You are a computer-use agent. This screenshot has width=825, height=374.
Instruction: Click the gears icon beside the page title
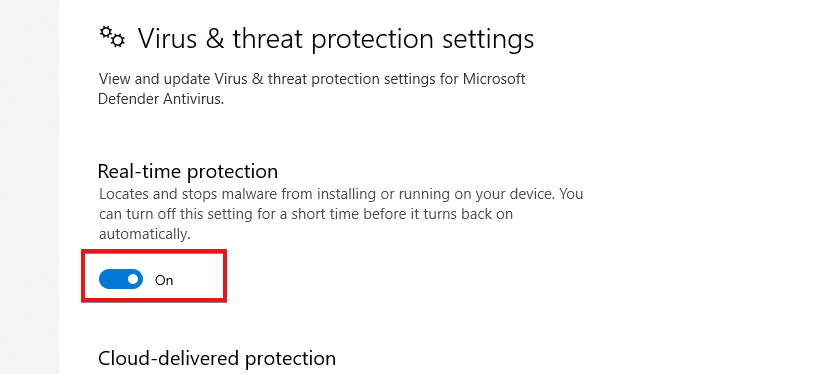coord(112,37)
